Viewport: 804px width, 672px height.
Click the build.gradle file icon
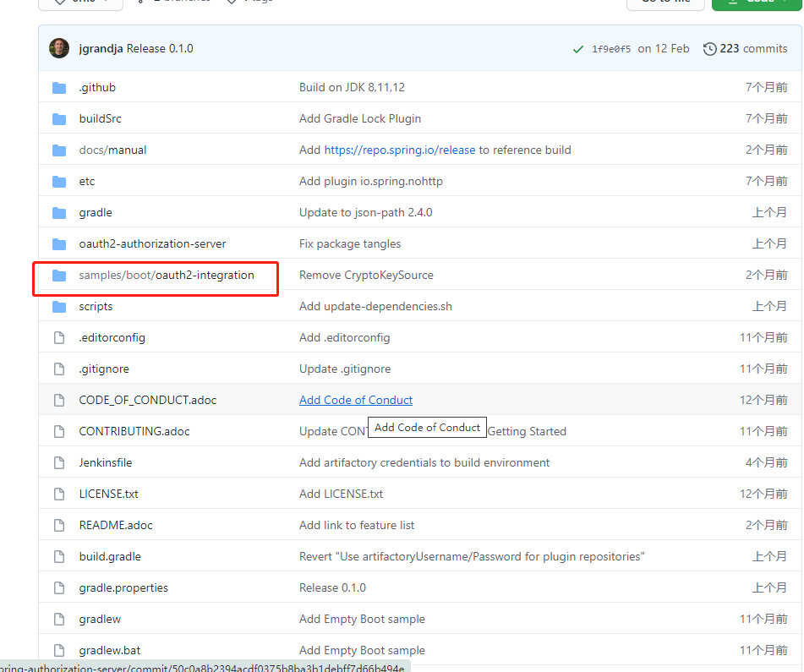click(59, 557)
